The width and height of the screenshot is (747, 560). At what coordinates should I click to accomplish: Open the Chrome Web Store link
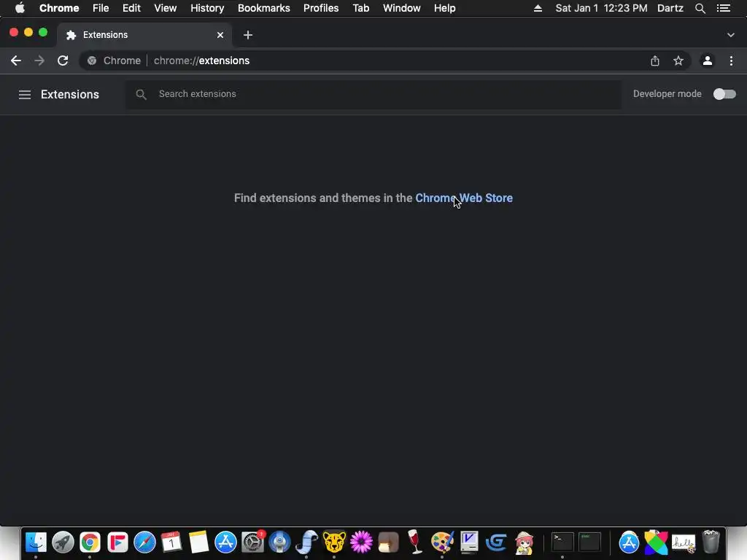463,198
